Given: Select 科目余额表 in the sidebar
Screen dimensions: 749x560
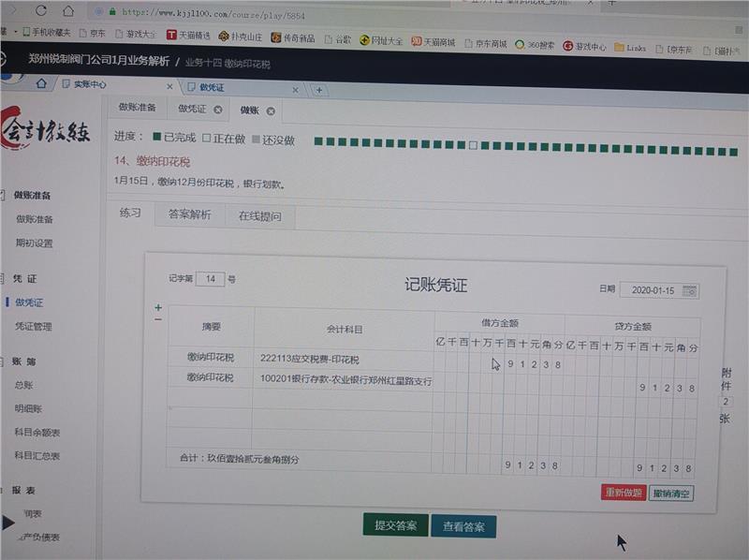Looking at the screenshot, I should [37, 433].
